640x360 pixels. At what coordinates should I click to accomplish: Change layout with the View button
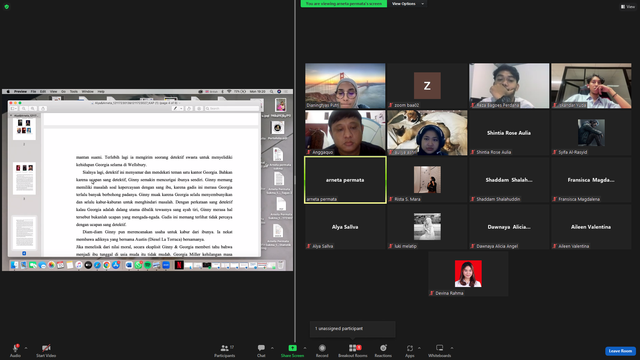628,7
